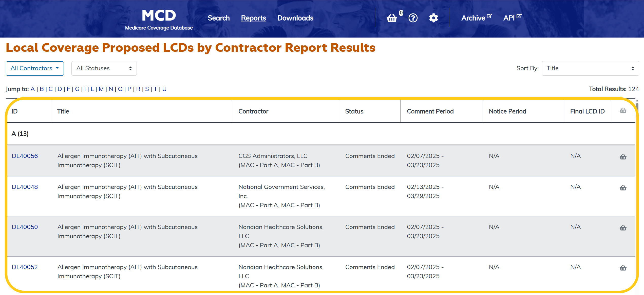Screen dimensions: 644x295
Task: Open the DL40056 LCD link
Action: 25,156
